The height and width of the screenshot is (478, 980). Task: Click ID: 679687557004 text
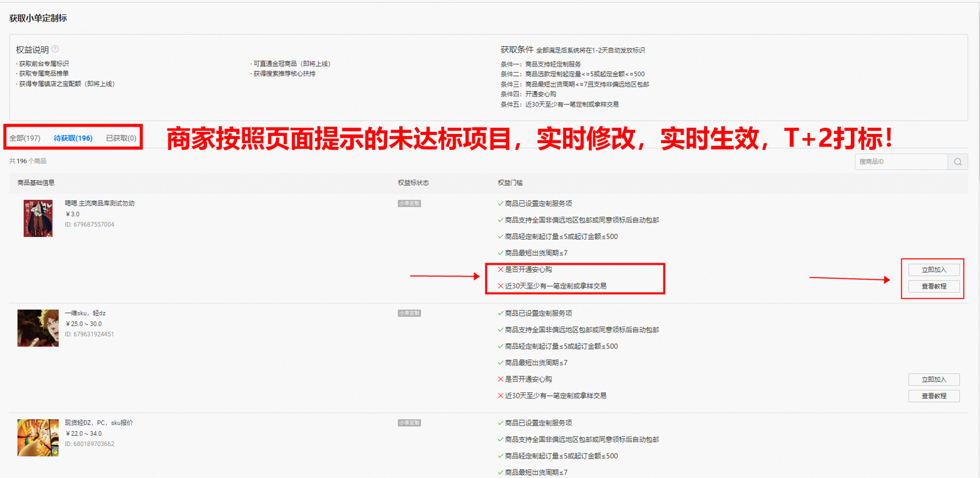[90, 225]
